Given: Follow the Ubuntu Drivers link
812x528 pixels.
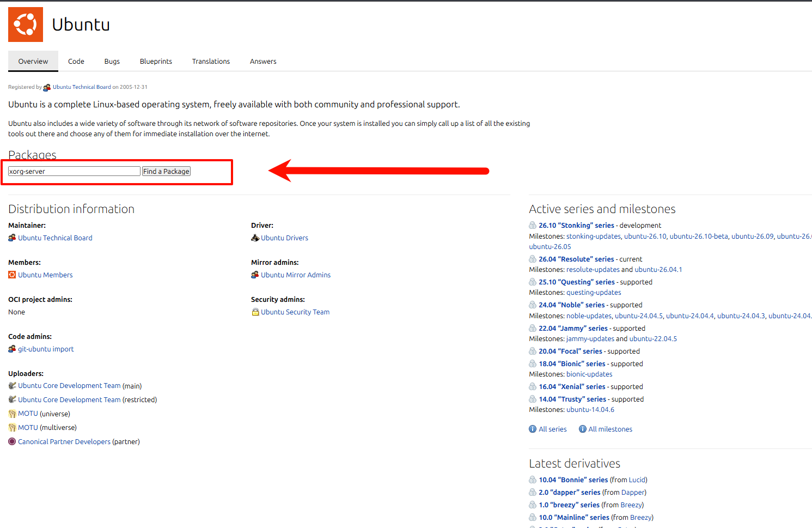Looking at the screenshot, I should (x=284, y=238).
